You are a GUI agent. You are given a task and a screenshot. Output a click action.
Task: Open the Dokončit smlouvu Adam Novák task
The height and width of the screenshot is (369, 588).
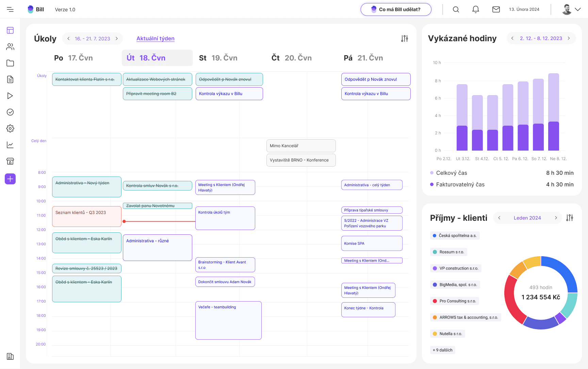pyautogui.click(x=225, y=282)
